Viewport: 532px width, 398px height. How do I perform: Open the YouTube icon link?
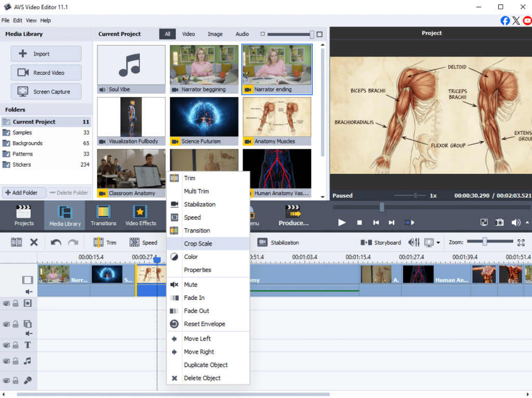(527, 21)
